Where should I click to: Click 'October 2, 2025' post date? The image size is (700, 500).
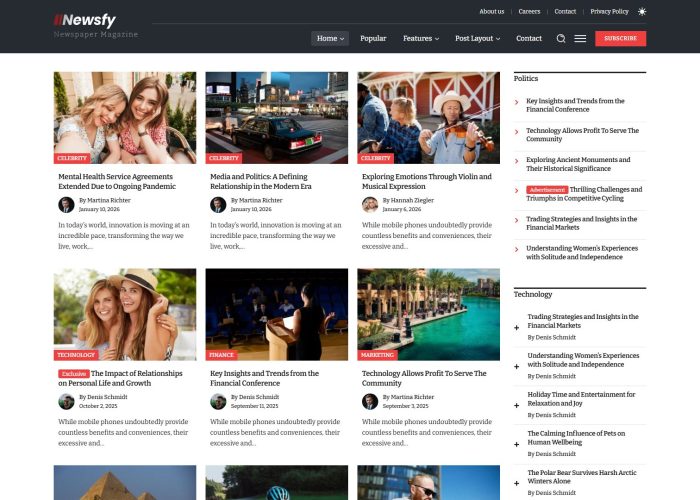(98, 406)
